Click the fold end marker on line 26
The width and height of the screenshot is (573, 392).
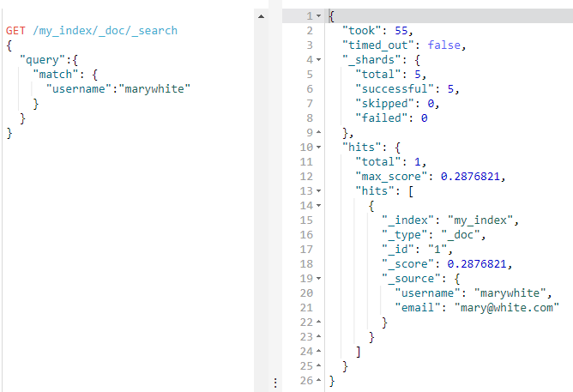pyautogui.click(x=318, y=380)
